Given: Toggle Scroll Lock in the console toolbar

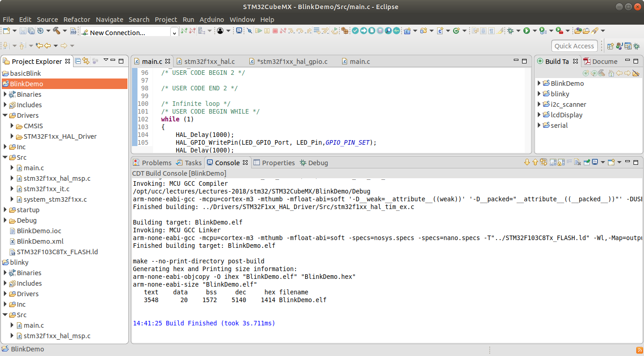Looking at the screenshot, I should [561, 162].
